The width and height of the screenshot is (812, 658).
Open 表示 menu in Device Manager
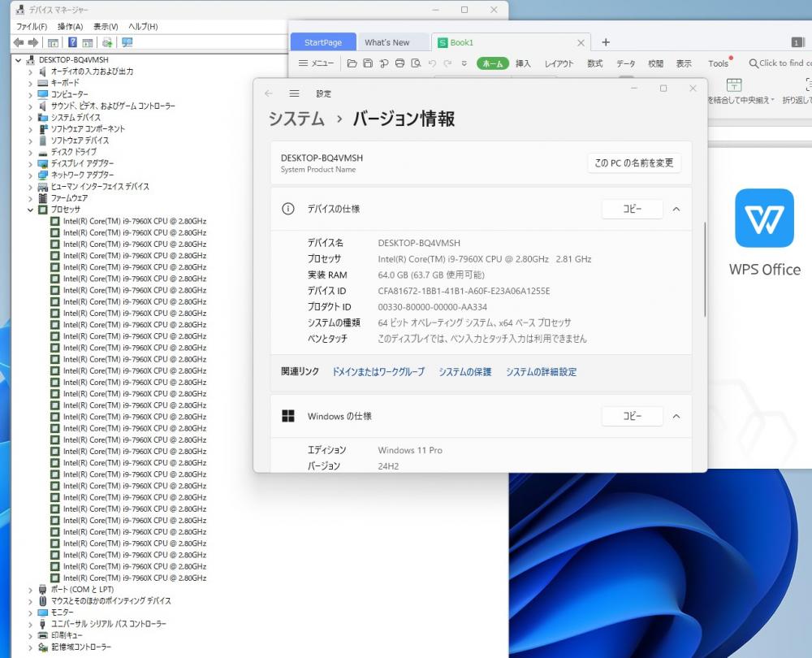click(106, 27)
